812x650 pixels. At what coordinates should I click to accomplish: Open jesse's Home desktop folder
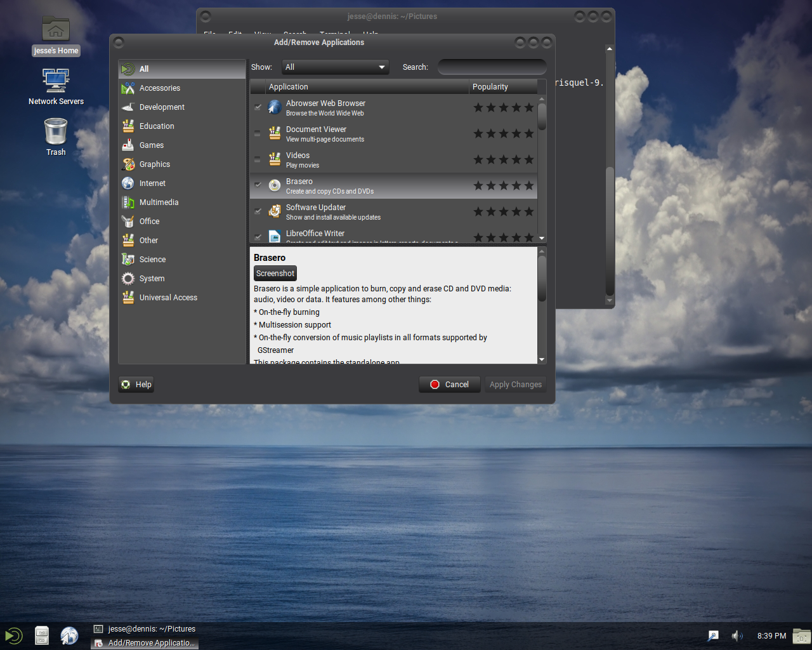pyautogui.click(x=56, y=36)
